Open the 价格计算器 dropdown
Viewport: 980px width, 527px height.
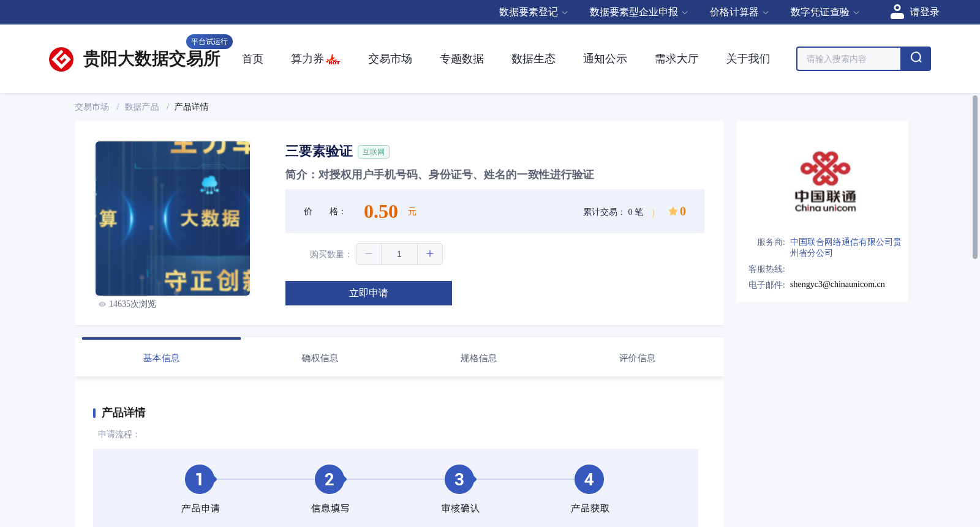coord(739,12)
